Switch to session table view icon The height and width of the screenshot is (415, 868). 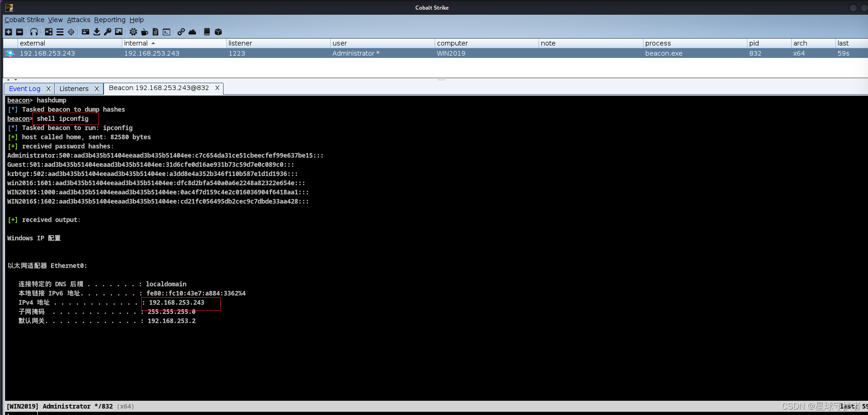[x=60, y=32]
